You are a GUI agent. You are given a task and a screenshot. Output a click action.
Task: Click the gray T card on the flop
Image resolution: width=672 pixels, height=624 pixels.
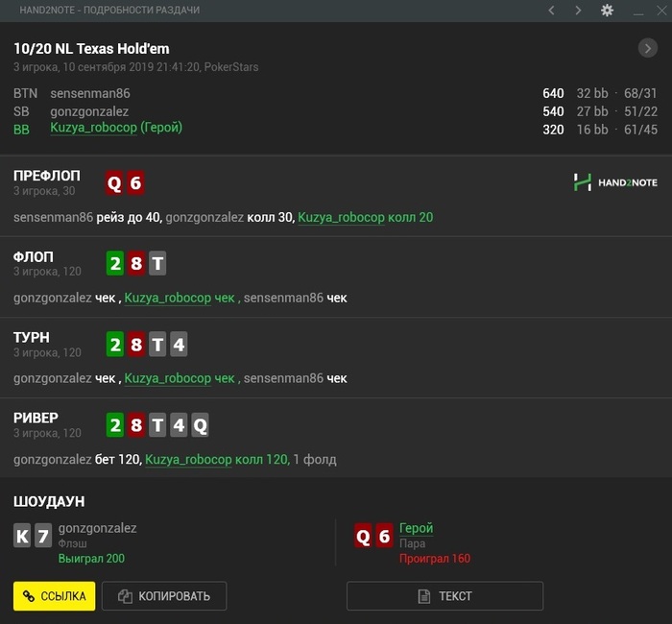(x=157, y=263)
